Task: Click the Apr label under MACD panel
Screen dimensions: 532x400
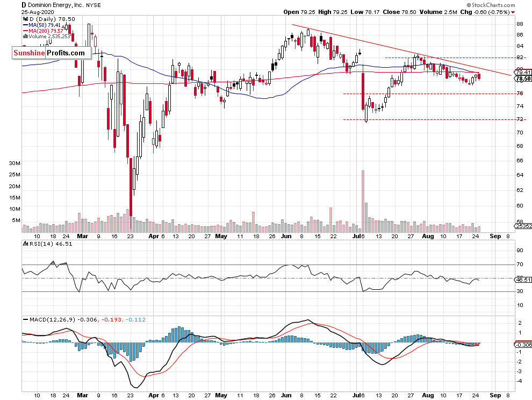Action: [154, 395]
